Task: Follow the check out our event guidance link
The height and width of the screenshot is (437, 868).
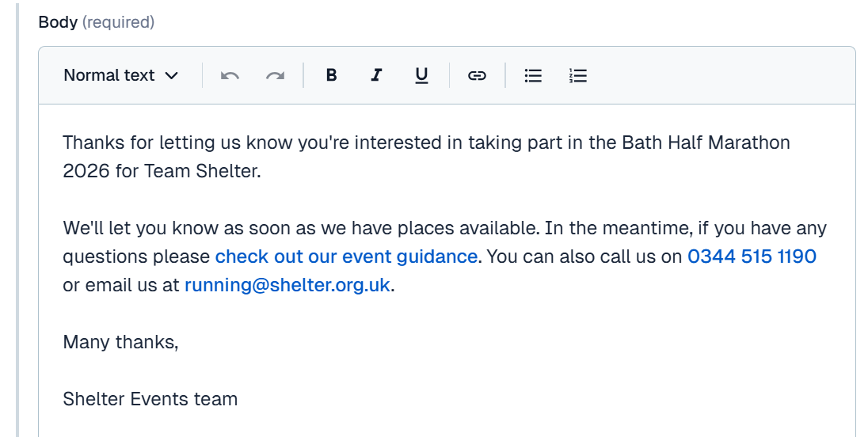Action: tap(346, 256)
